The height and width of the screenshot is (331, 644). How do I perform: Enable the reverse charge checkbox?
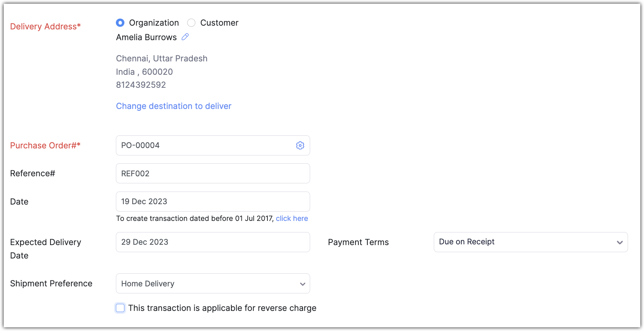(x=120, y=308)
